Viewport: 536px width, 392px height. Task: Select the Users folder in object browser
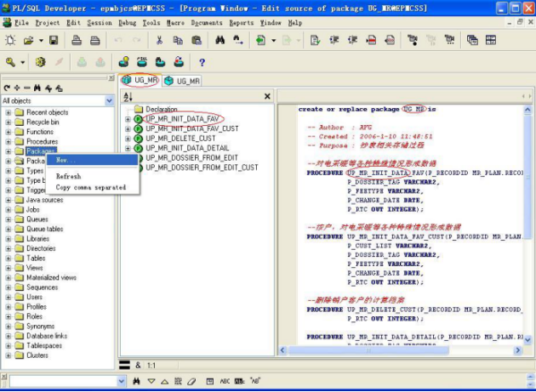pyautogui.click(x=34, y=297)
